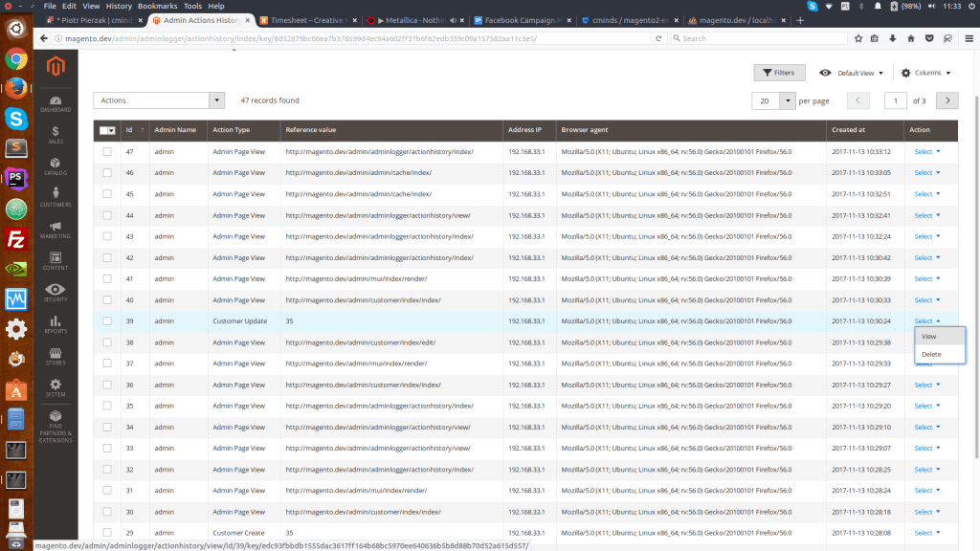Tick the checkbox for record 47
This screenshot has width=980, height=551.
click(107, 151)
